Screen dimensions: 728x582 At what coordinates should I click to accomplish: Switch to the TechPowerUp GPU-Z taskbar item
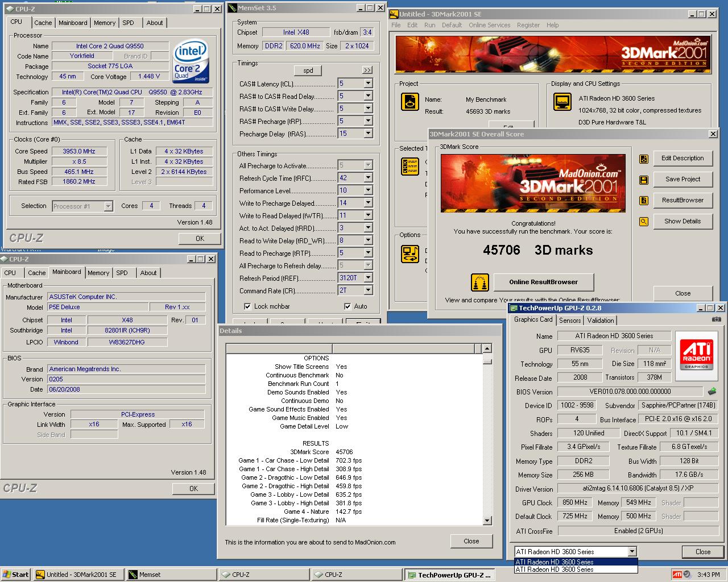(x=449, y=575)
